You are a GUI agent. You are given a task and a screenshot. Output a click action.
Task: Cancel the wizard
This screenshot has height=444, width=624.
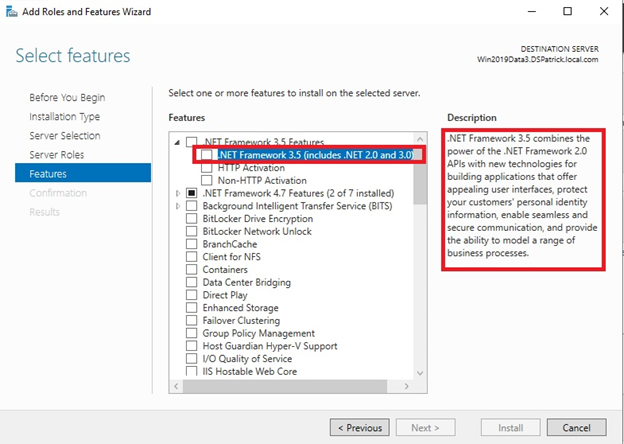[x=577, y=428]
